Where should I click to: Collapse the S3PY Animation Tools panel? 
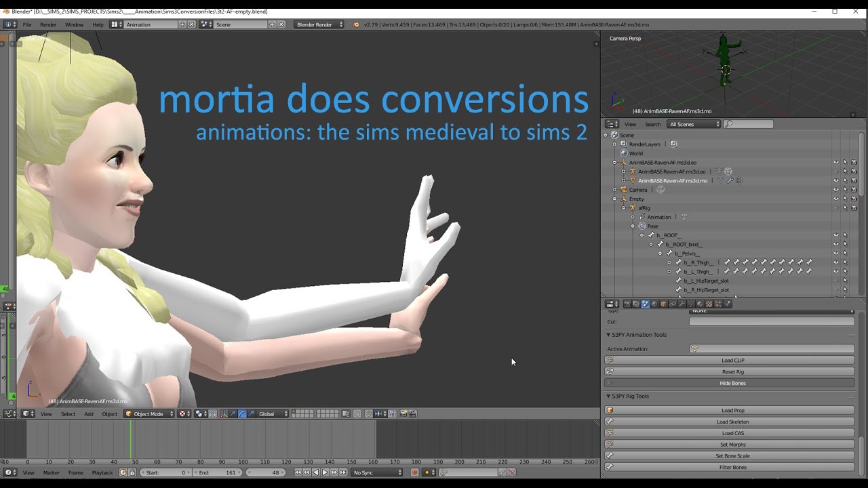click(x=608, y=335)
